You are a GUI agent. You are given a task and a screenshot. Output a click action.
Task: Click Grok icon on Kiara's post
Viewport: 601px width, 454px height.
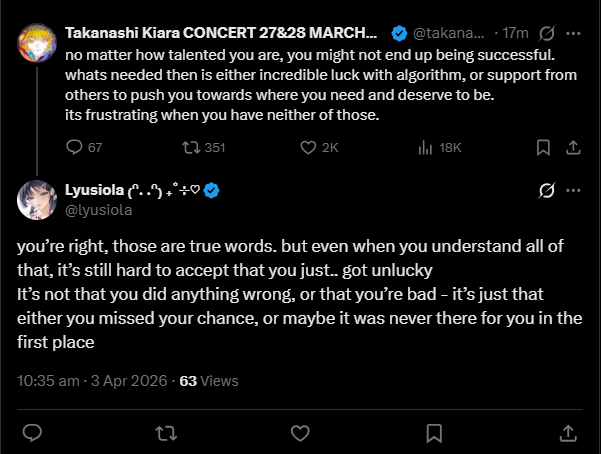(546, 34)
